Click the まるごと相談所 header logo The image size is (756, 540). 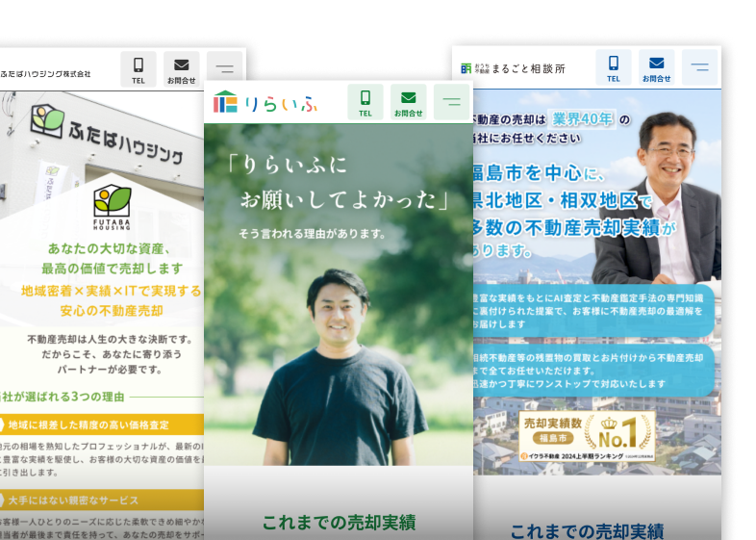click(513, 68)
